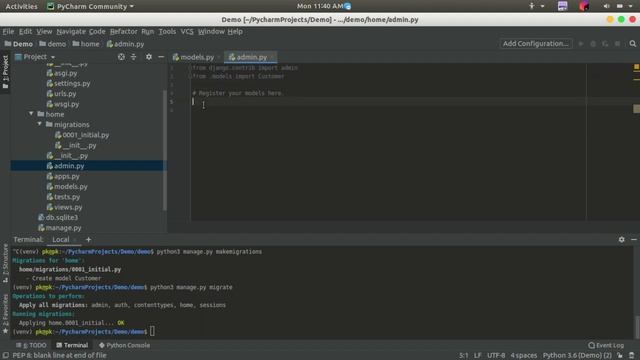Open the VCS menu

187,31
